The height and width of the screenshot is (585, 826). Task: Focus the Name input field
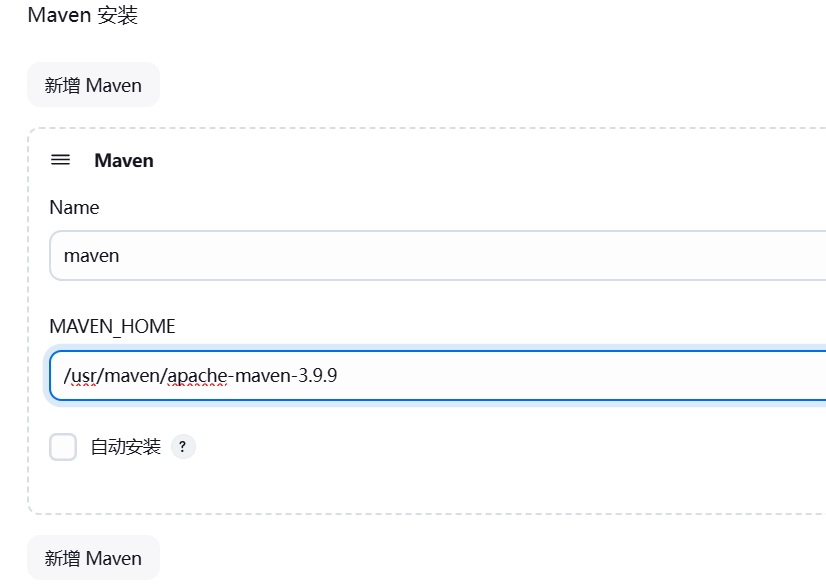438,255
